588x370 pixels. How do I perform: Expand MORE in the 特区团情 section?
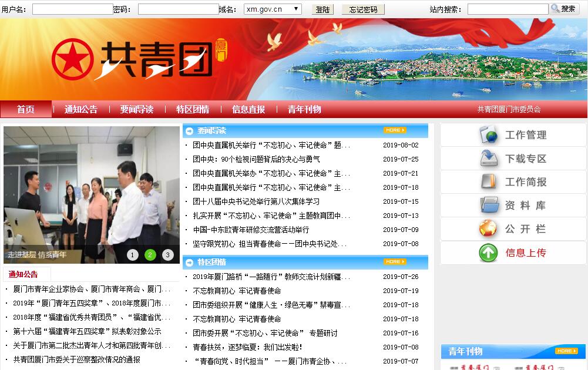pos(395,262)
